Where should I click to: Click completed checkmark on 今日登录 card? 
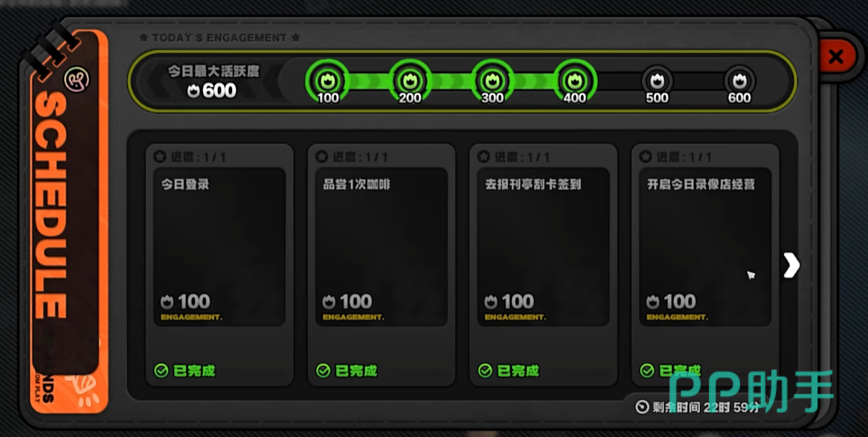click(x=161, y=370)
